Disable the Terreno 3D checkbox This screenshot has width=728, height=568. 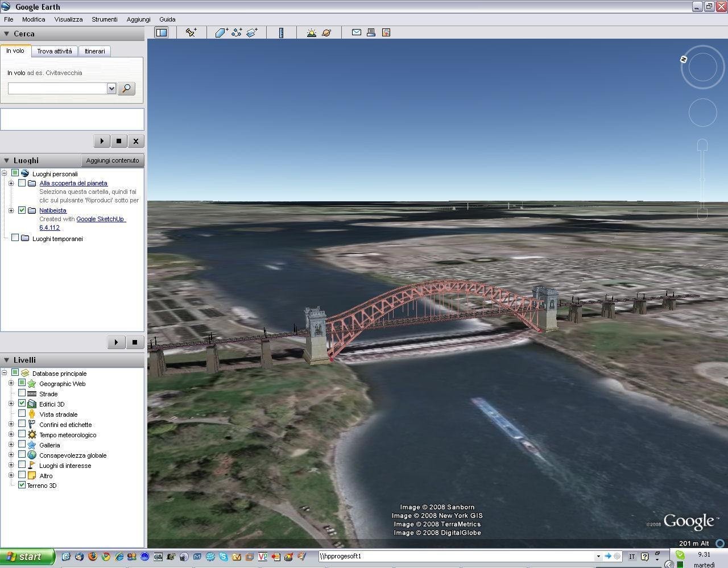pyautogui.click(x=22, y=484)
